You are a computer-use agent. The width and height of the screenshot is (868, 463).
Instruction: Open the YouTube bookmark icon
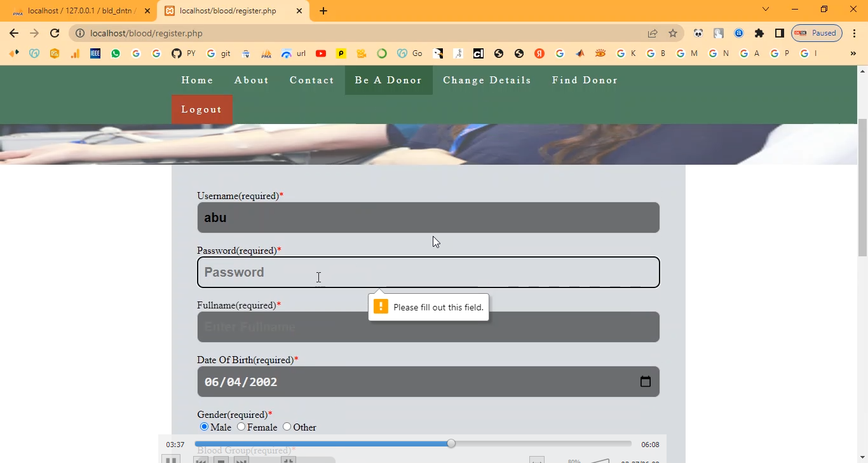tap(321, 53)
